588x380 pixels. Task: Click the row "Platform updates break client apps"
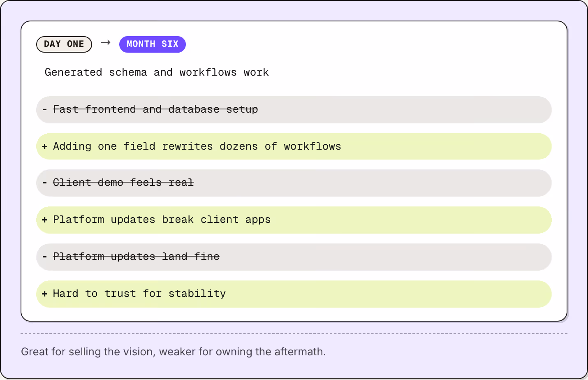(294, 220)
